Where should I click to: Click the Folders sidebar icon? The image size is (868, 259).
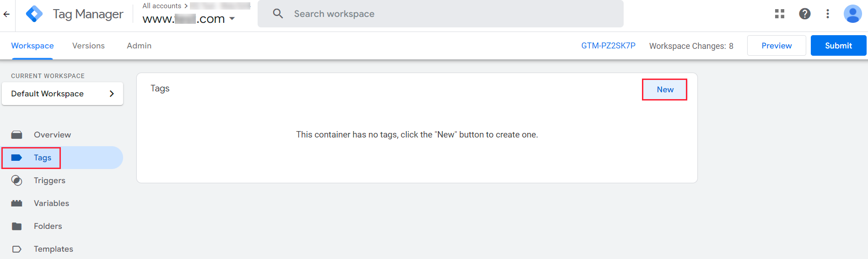coord(17,226)
